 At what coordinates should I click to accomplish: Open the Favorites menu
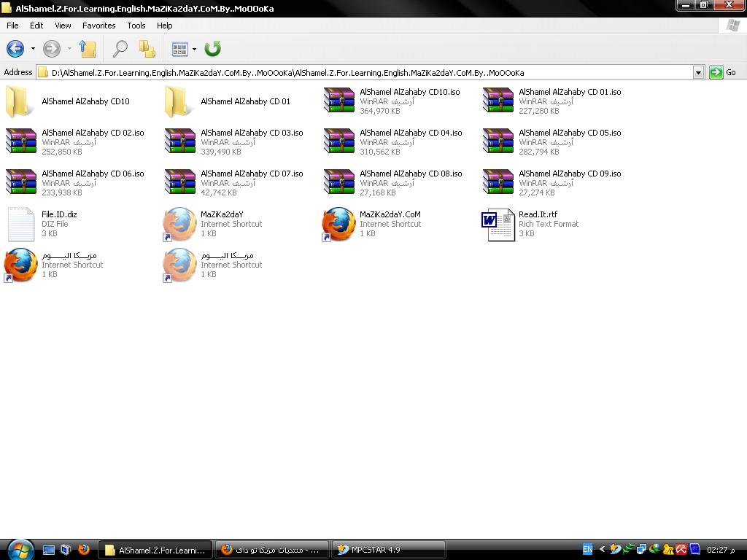coord(98,26)
